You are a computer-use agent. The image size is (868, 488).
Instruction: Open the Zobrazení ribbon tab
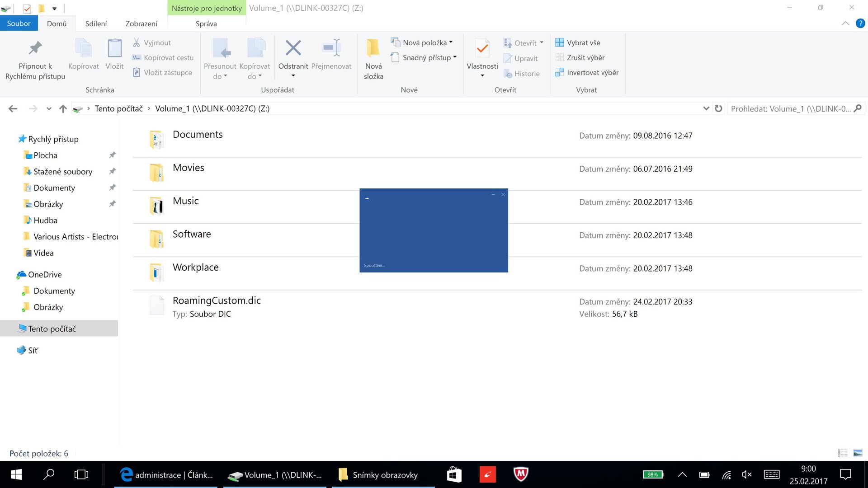[141, 23]
